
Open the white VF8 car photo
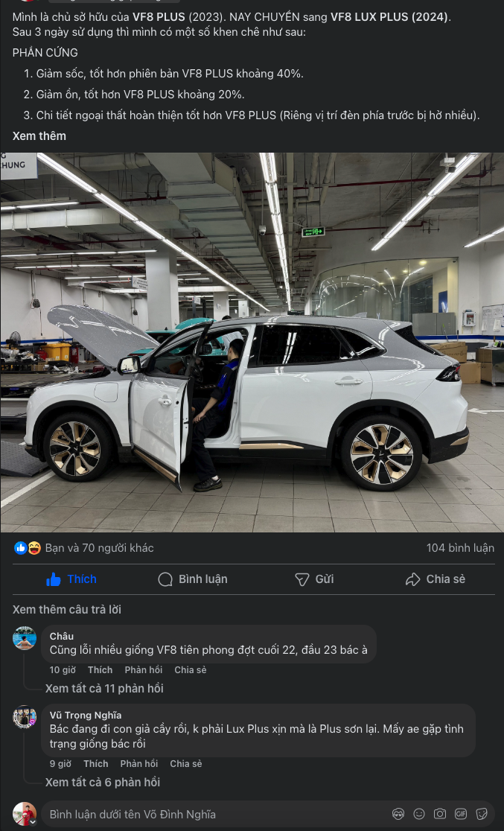point(252,343)
